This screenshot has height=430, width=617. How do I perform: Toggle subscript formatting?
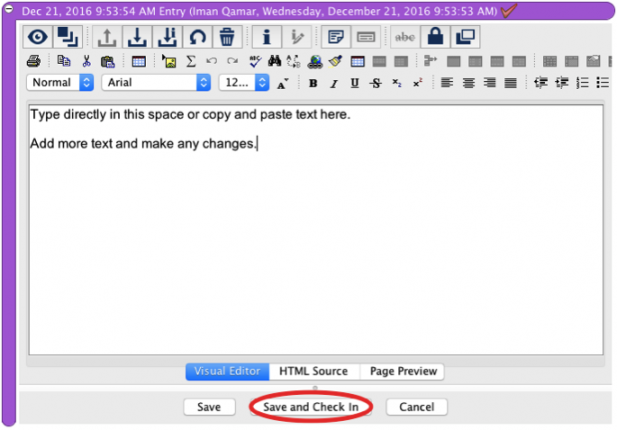[397, 83]
